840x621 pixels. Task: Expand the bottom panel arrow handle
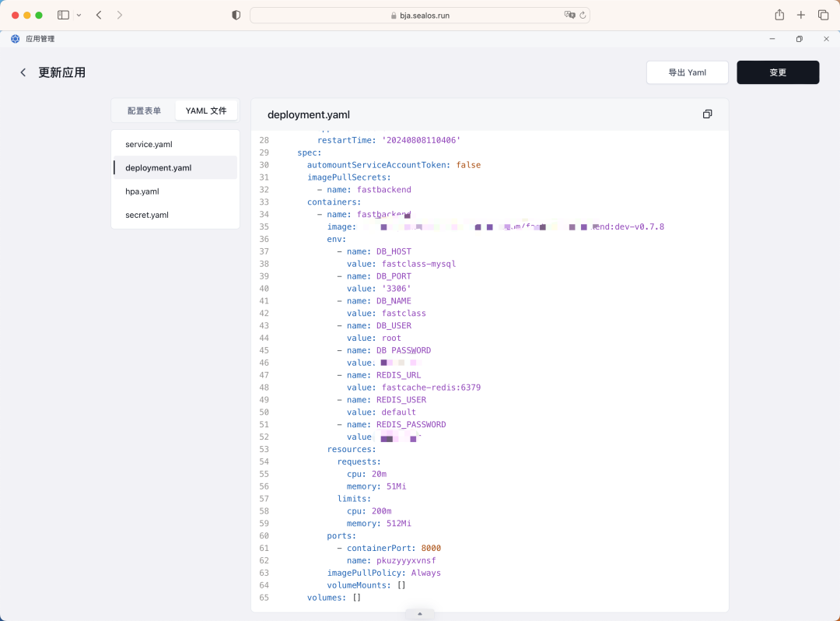coord(420,614)
